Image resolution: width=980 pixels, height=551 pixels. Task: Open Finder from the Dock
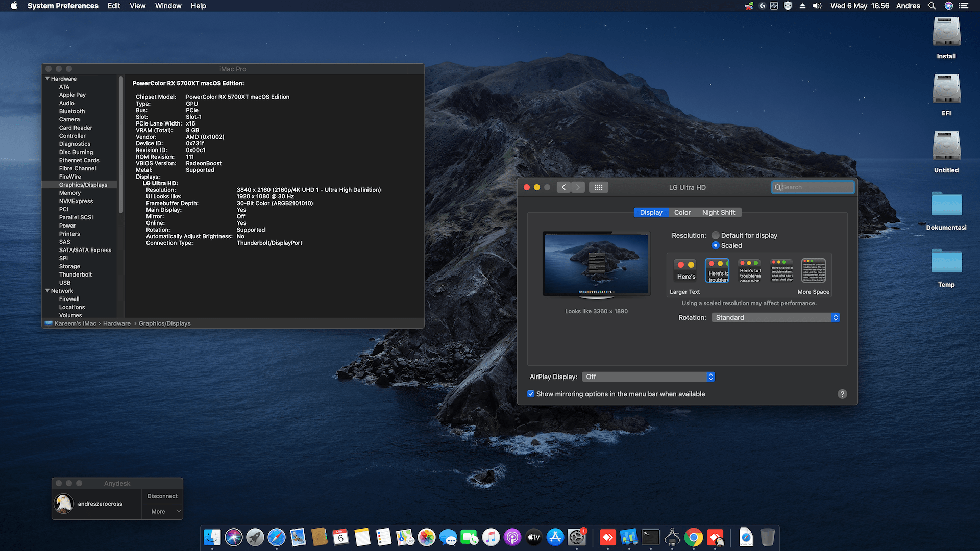[212, 537]
